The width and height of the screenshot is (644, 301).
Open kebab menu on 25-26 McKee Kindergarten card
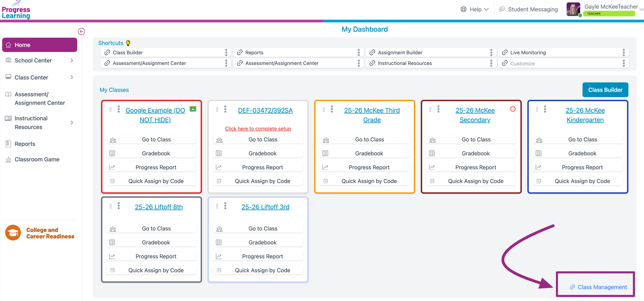545,109
